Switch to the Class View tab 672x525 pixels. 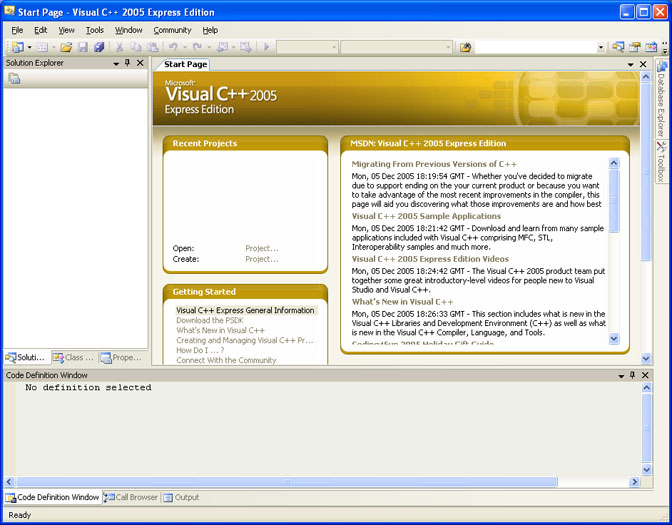tap(74, 357)
